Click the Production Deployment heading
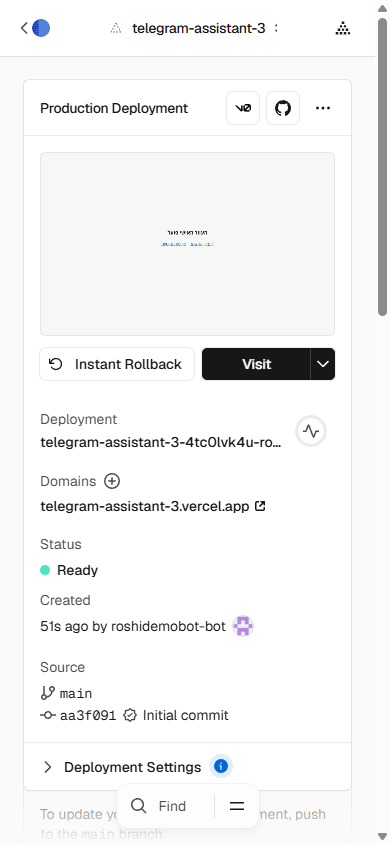Viewport: 390px width, 844px height. click(x=114, y=108)
